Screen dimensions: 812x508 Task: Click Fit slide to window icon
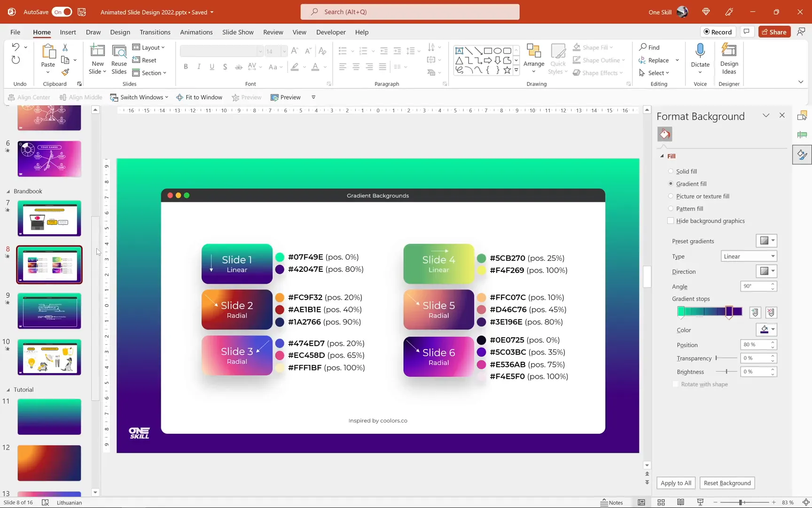[805, 502]
